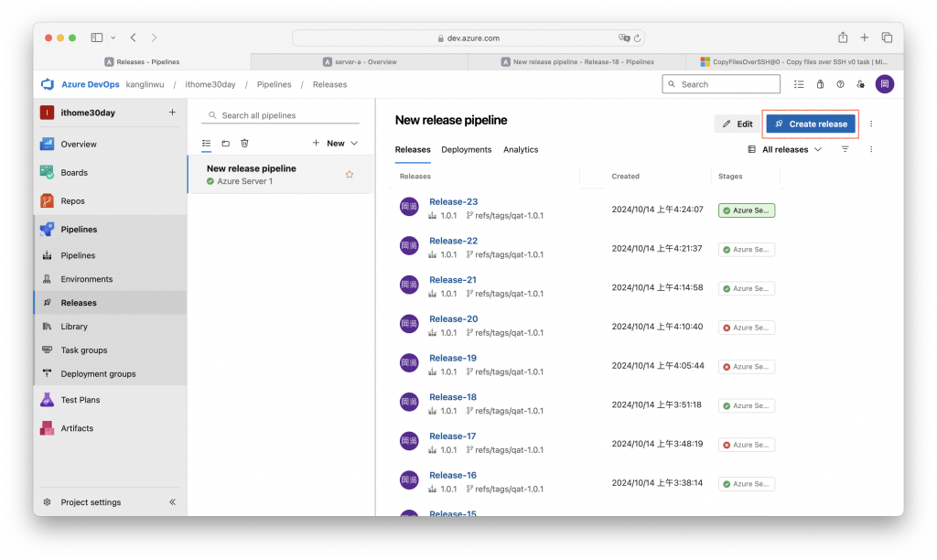
Task: Switch to server-a - Overview browser tab
Action: click(359, 61)
